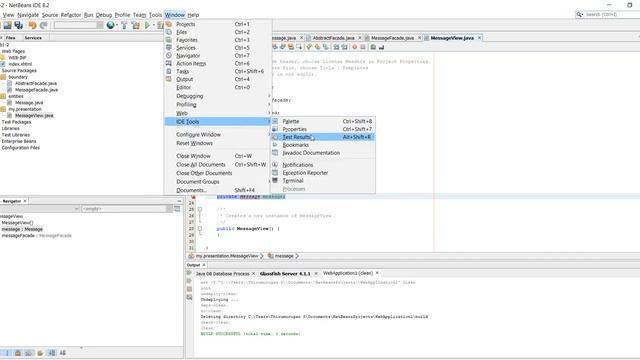The image size is (640, 360).
Task: Select index.xhtml in the project tree
Action: click(20, 64)
